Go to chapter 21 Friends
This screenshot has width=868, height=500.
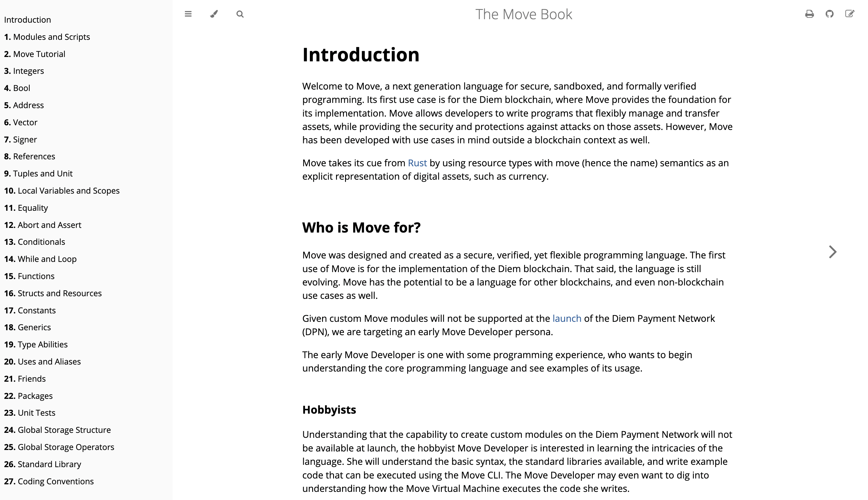coord(25,379)
